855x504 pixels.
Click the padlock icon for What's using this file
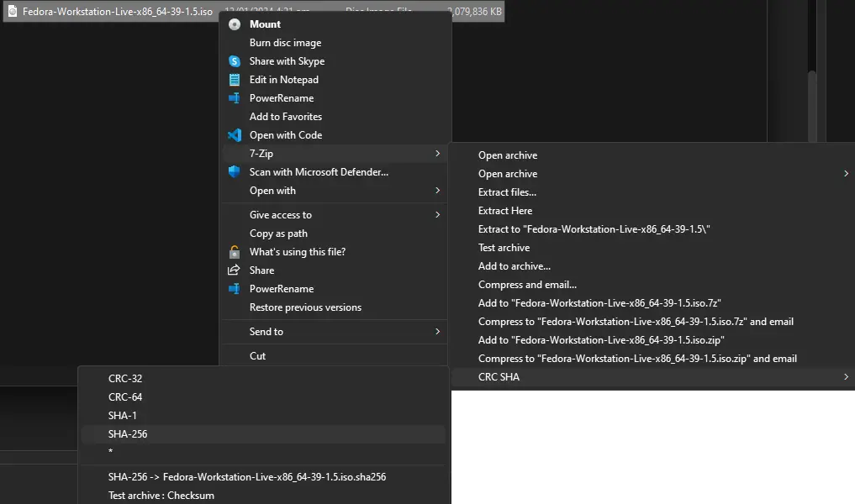[235, 252]
